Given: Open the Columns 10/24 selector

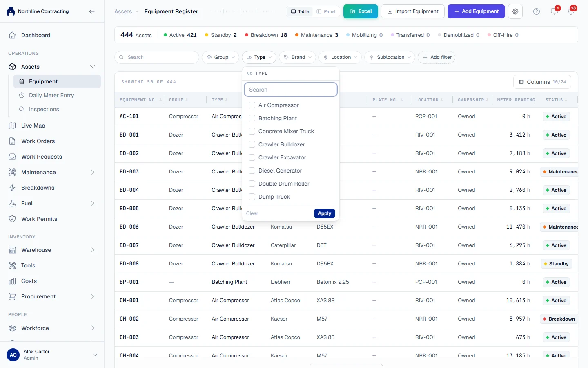Looking at the screenshot, I should (x=542, y=82).
